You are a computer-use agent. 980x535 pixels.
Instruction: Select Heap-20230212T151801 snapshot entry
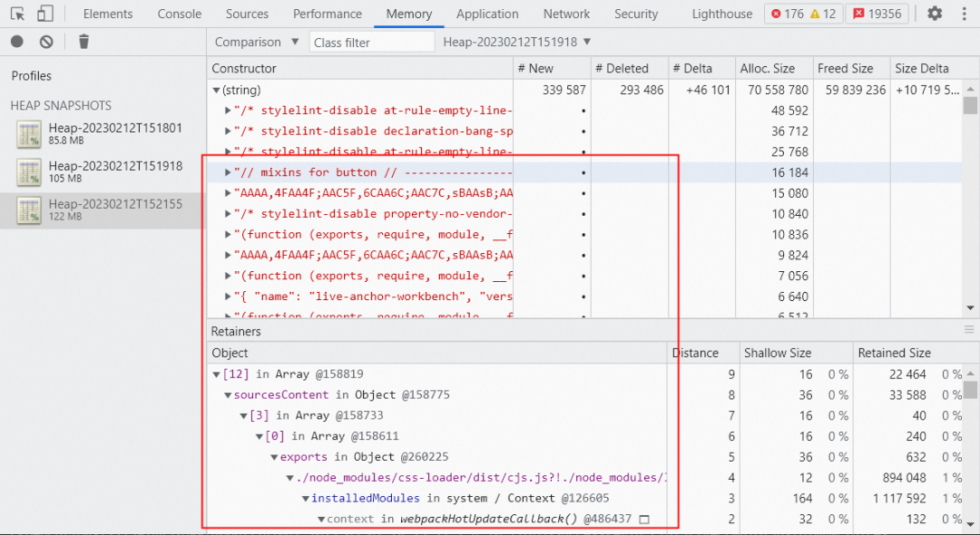(x=103, y=134)
